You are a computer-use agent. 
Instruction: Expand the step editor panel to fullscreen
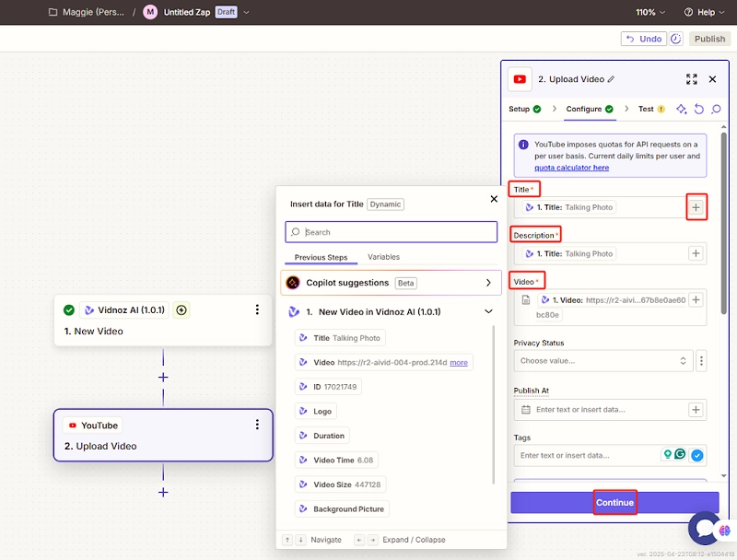(692, 80)
